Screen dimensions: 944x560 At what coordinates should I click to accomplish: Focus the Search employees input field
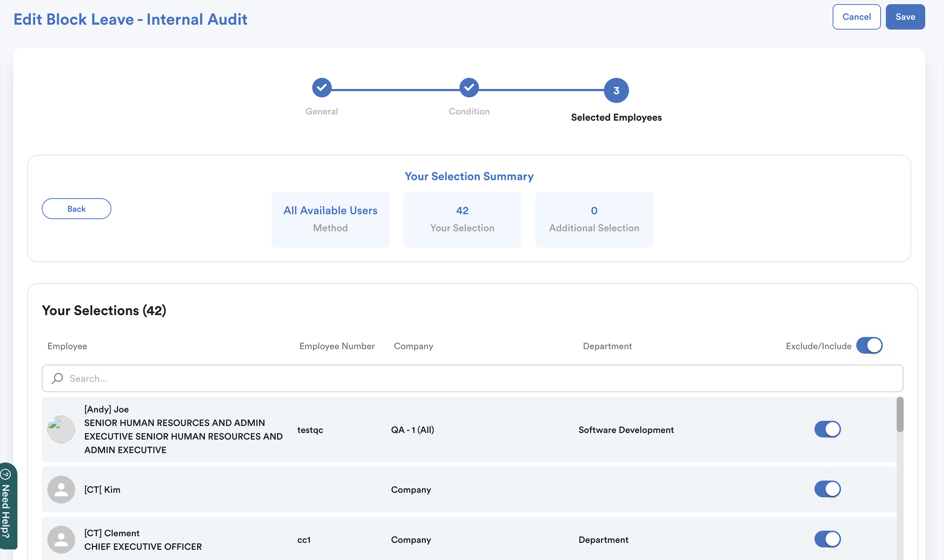[x=472, y=378]
